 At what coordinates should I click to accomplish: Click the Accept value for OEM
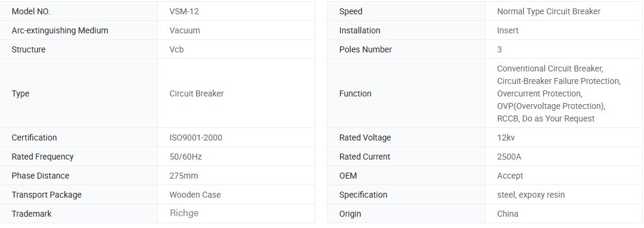click(x=510, y=176)
